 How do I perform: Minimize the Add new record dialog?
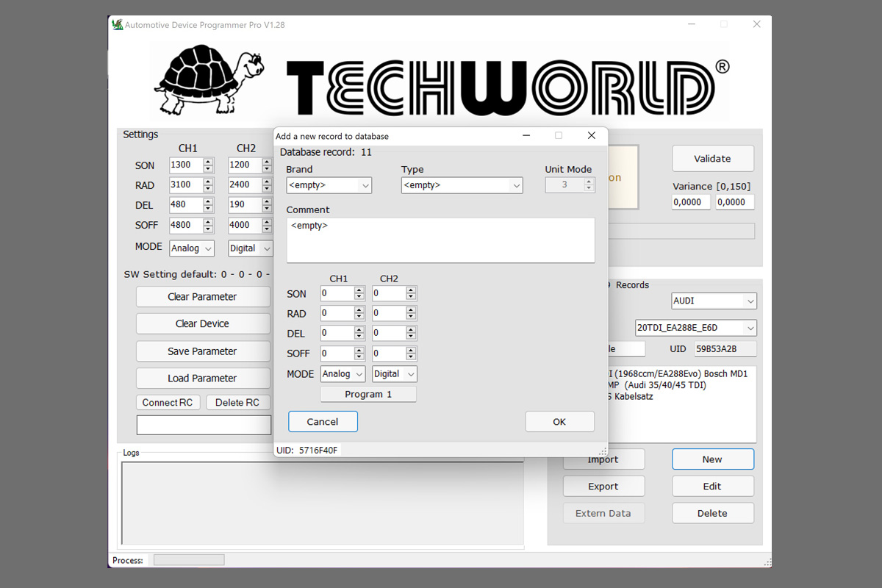point(527,136)
